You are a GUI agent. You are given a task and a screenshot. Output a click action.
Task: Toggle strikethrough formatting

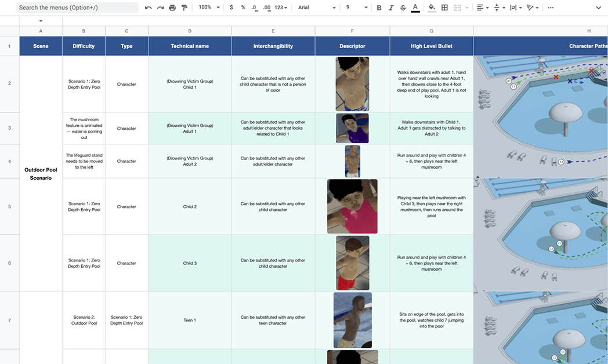click(x=403, y=8)
